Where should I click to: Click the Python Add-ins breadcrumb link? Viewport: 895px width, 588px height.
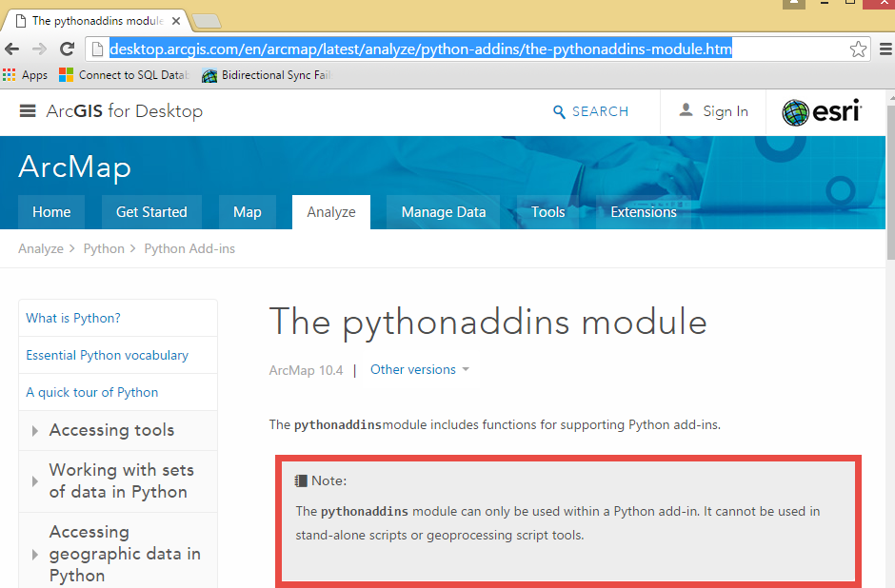(x=189, y=248)
